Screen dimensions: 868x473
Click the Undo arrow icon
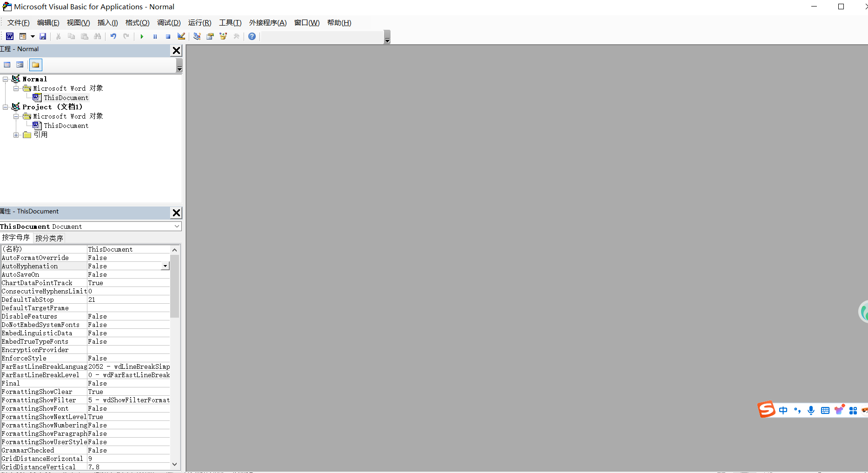(113, 36)
